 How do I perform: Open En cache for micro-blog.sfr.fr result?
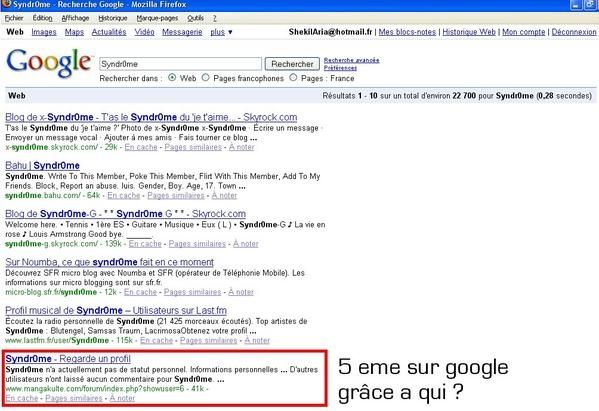click(x=140, y=292)
